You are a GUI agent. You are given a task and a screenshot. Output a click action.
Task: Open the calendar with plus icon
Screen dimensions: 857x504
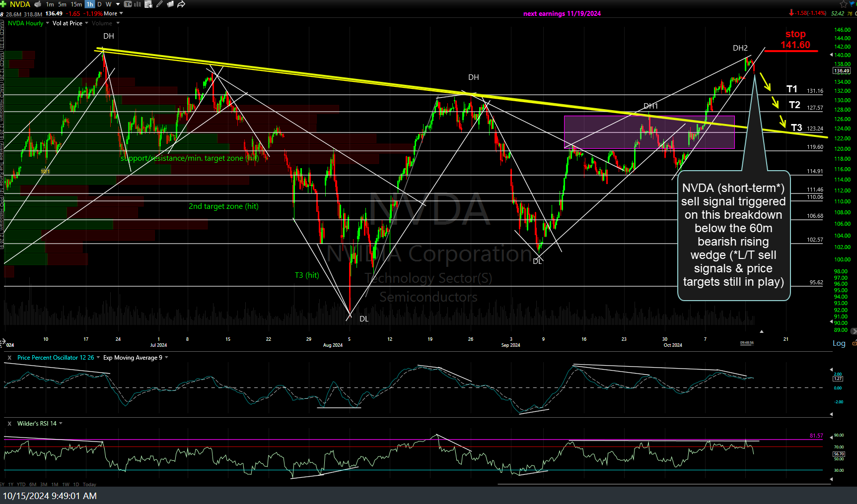pos(148,4)
